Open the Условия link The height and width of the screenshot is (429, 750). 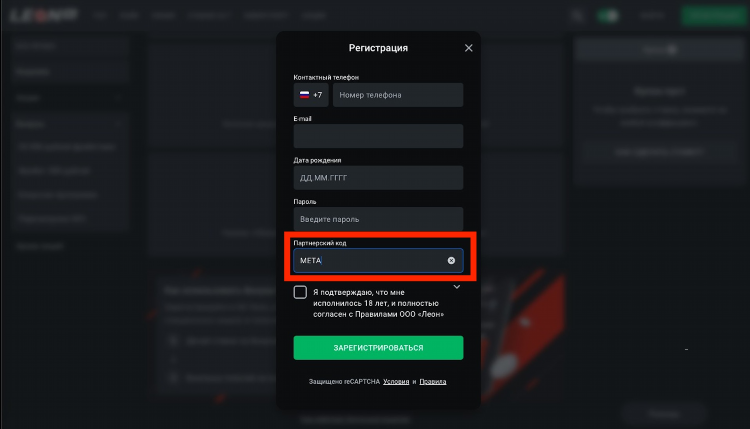(x=396, y=382)
